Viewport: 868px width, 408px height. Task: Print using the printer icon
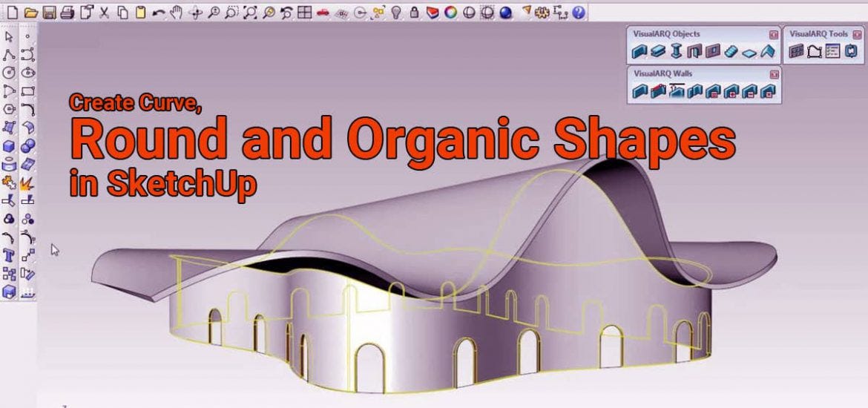click(67, 13)
